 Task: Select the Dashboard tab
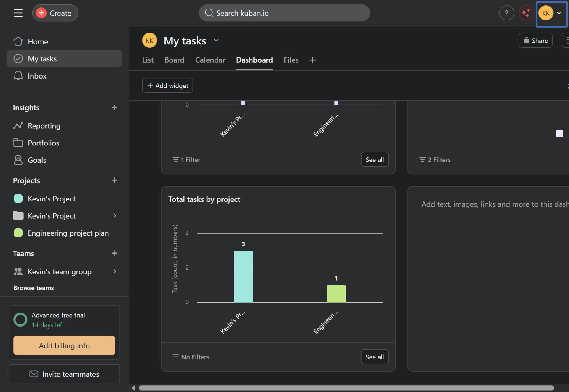254,60
